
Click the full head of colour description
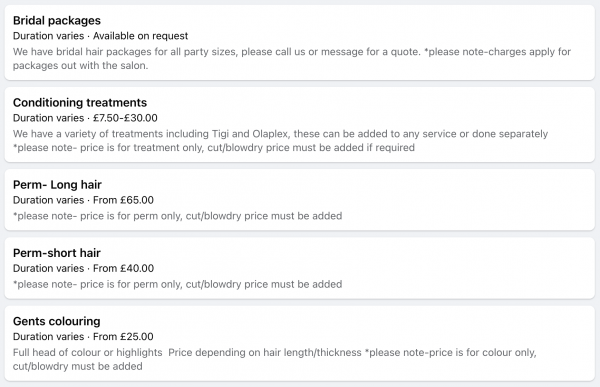(x=275, y=359)
